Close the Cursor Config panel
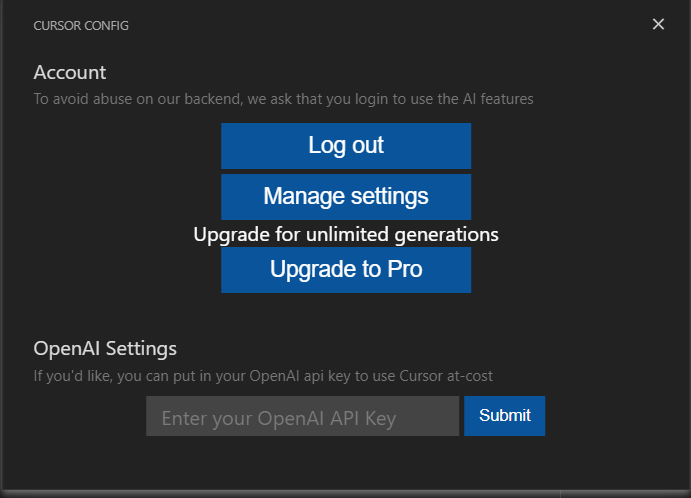Viewport: 691px width, 498px height. (658, 24)
